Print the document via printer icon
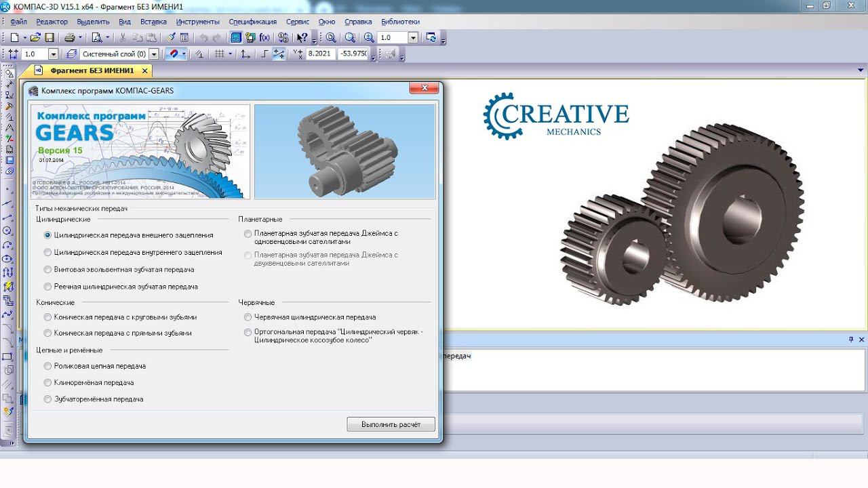 pyautogui.click(x=70, y=38)
